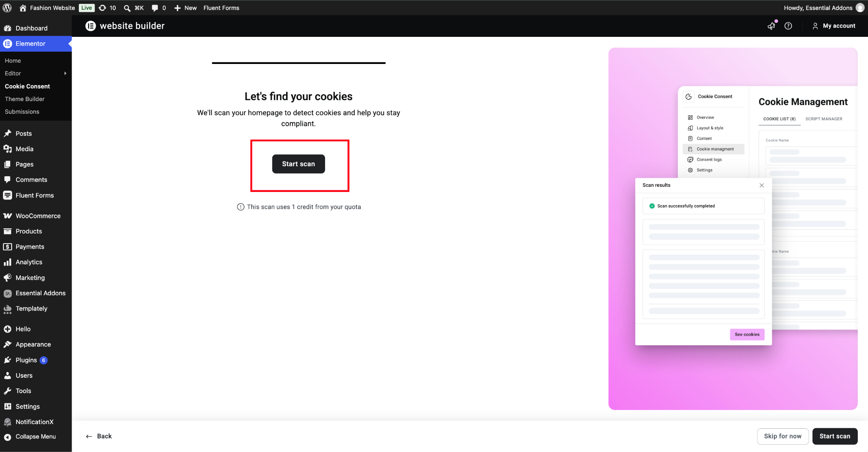The width and height of the screenshot is (868, 452).
Task: Open the What's New megaphone icon
Action: click(771, 26)
